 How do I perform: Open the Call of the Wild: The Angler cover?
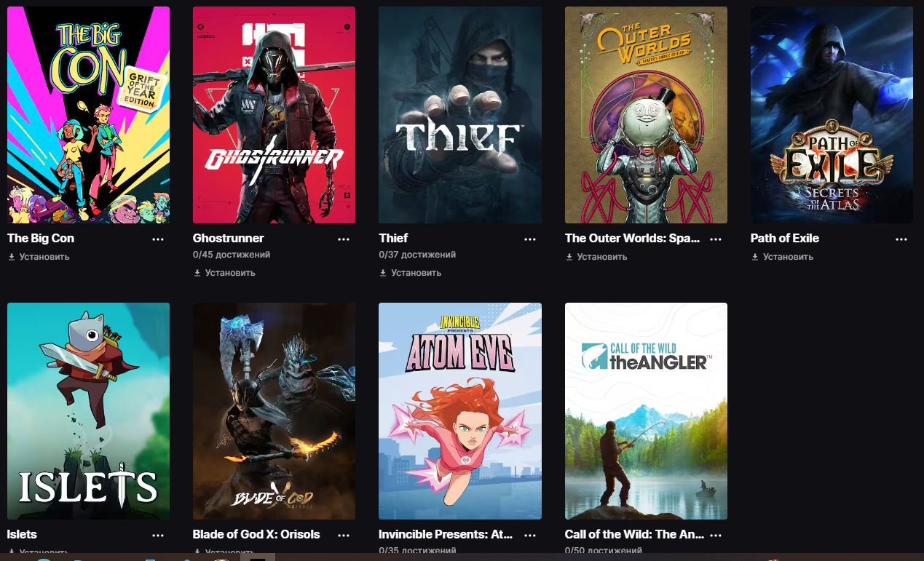coord(646,411)
